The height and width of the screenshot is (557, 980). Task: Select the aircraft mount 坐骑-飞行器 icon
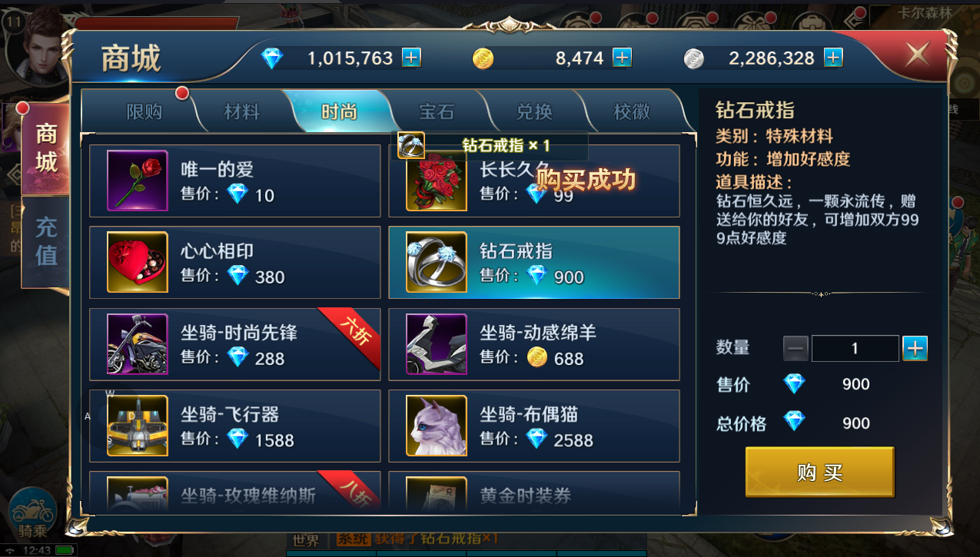(x=138, y=426)
